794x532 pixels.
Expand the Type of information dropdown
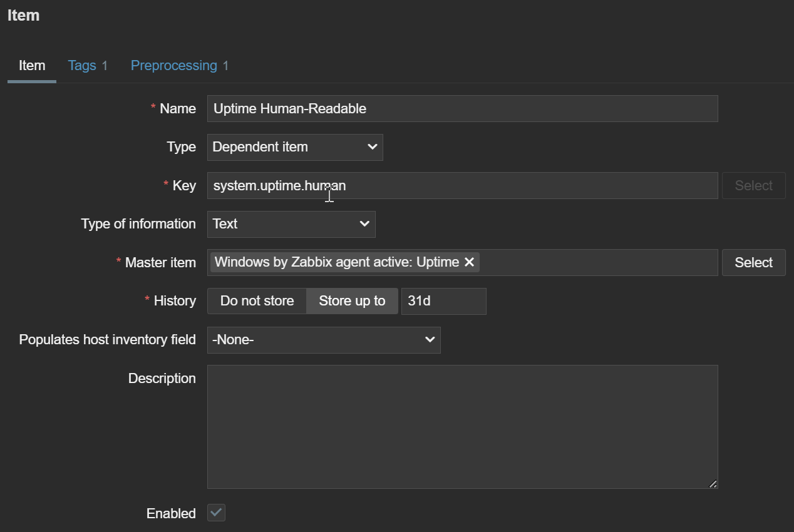pos(291,224)
